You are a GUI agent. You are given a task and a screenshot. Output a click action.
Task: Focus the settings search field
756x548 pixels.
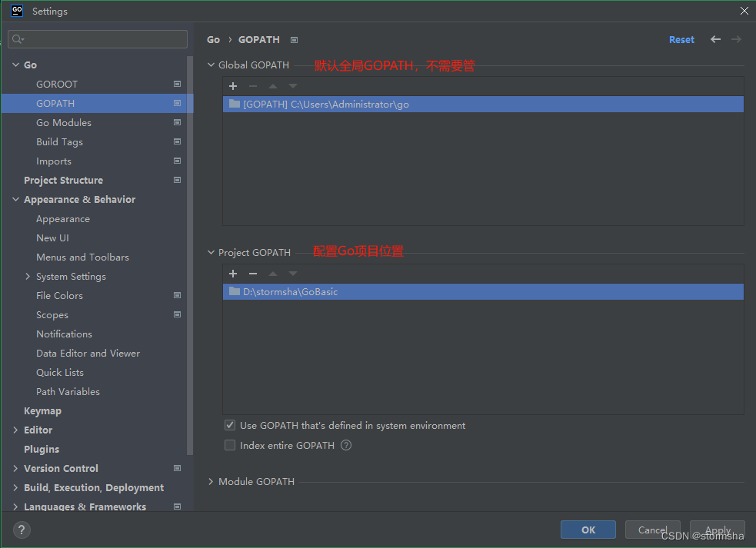(x=98, y=39)
